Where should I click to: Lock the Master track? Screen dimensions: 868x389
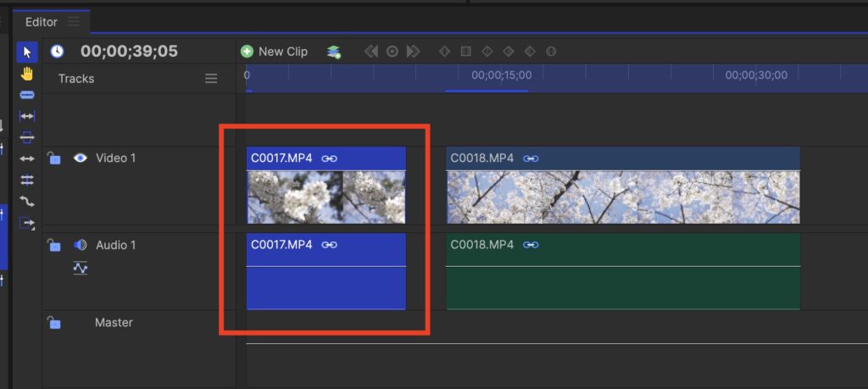(54, 323)
